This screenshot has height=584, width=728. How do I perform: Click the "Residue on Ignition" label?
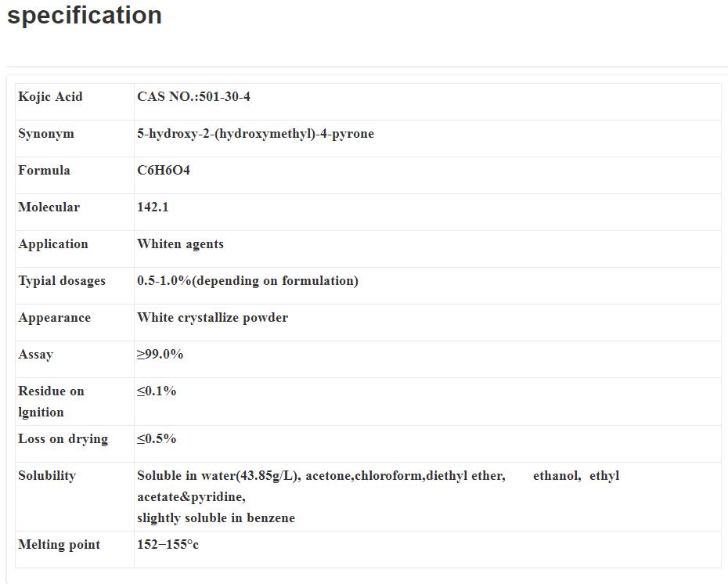(51, 402)
